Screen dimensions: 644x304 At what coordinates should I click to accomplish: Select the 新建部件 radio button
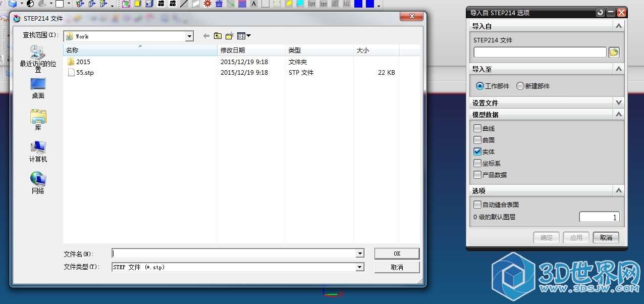(520, 86)
